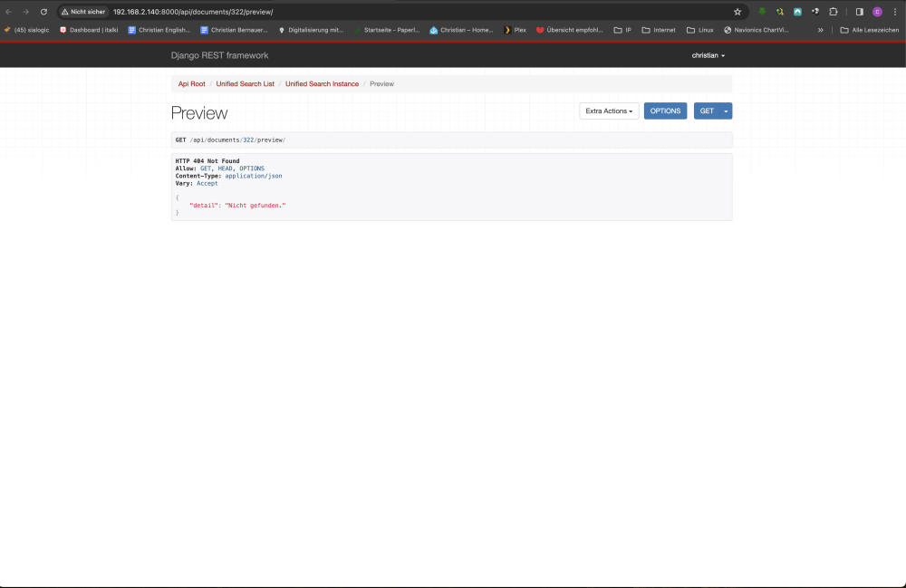Open the 'Christian English...' bookmark
The image size is (906, 588).
(x=159, y=30)
